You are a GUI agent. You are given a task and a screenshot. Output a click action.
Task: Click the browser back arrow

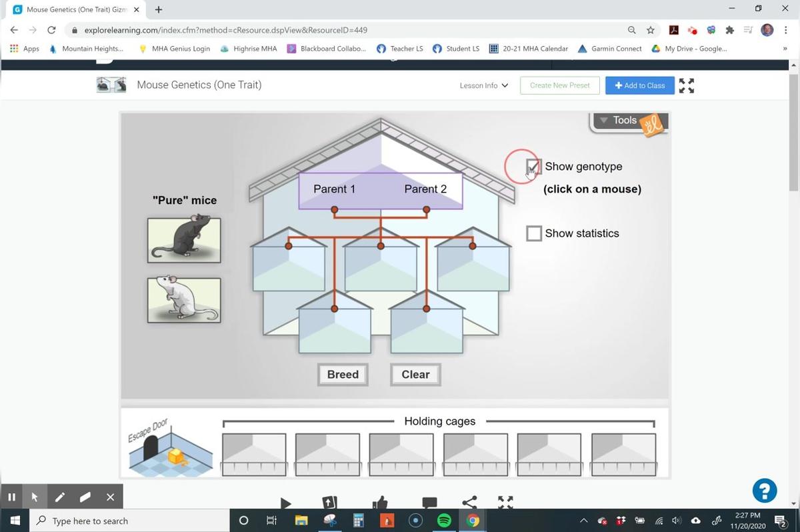(x=14, y=30)
